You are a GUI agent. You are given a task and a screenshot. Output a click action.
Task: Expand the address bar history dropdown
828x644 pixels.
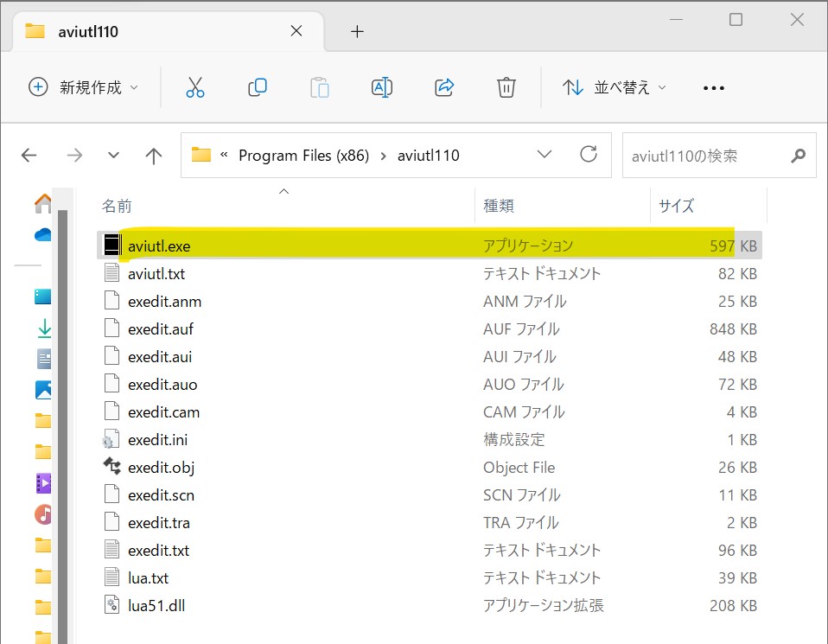(545, 155)
